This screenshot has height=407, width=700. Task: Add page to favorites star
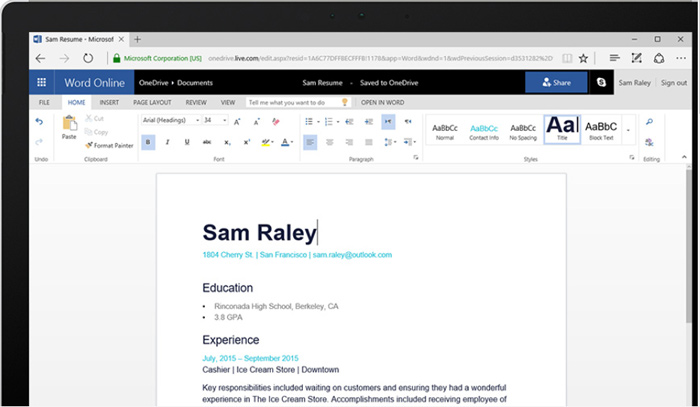583,58
